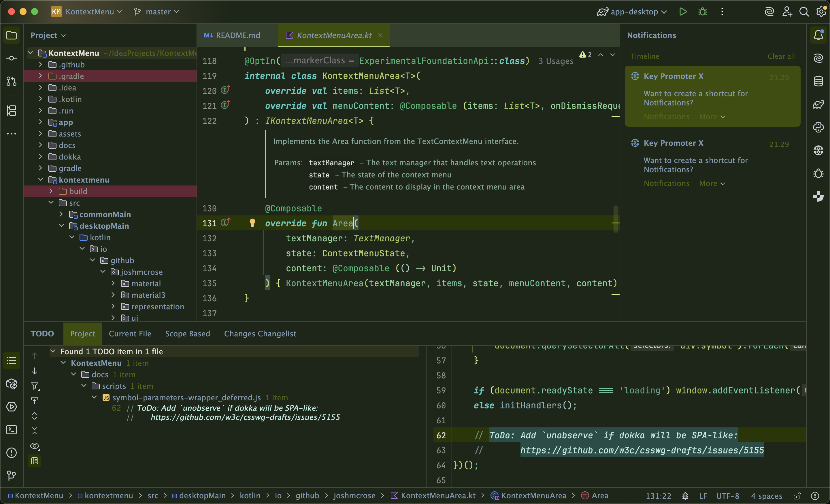Debug the app-desktop configuration
Image resolution: width=830 pixels, height=504 pixels.
pyautogui.click(x=702, y=12)
